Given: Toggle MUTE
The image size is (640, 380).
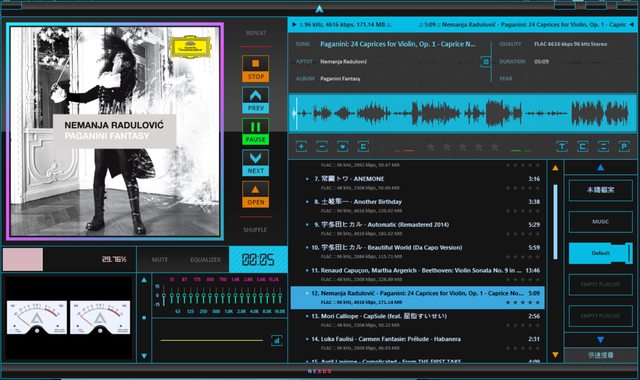Looking at the screenshot, I should 160,260.
